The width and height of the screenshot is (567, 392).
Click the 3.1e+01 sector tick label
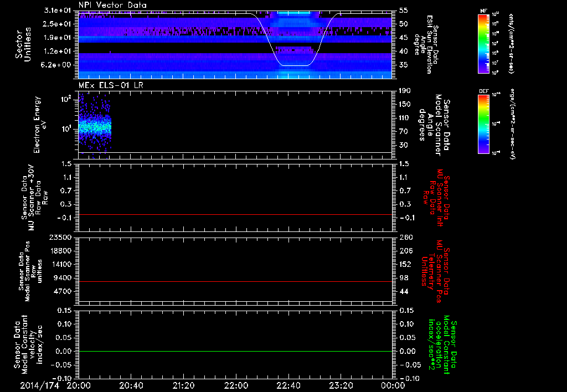click(58, 11)
